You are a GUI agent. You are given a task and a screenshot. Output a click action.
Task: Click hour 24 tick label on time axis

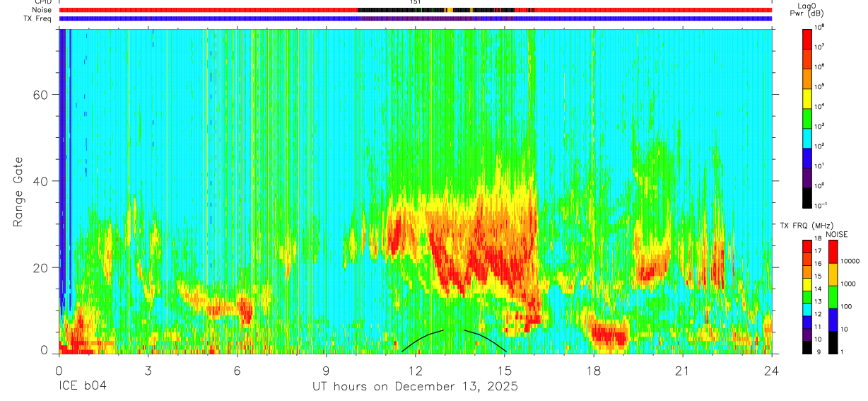tap(771, 370)
